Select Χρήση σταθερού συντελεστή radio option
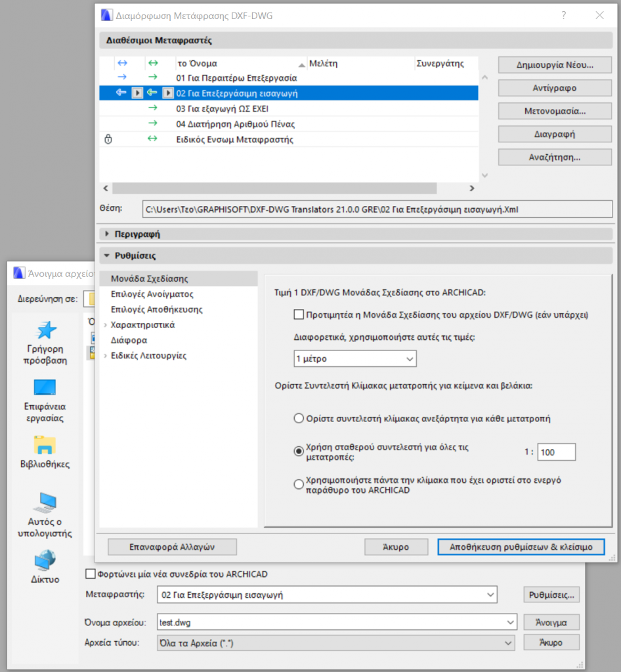This screenshot has height=672, width=621. [x=299, y=451]
